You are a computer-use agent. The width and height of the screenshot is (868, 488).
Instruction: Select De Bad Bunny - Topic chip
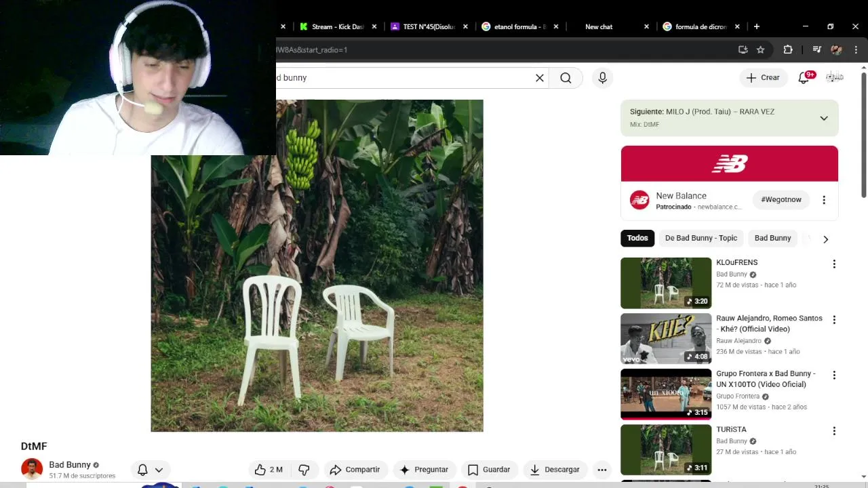[701, 238]
